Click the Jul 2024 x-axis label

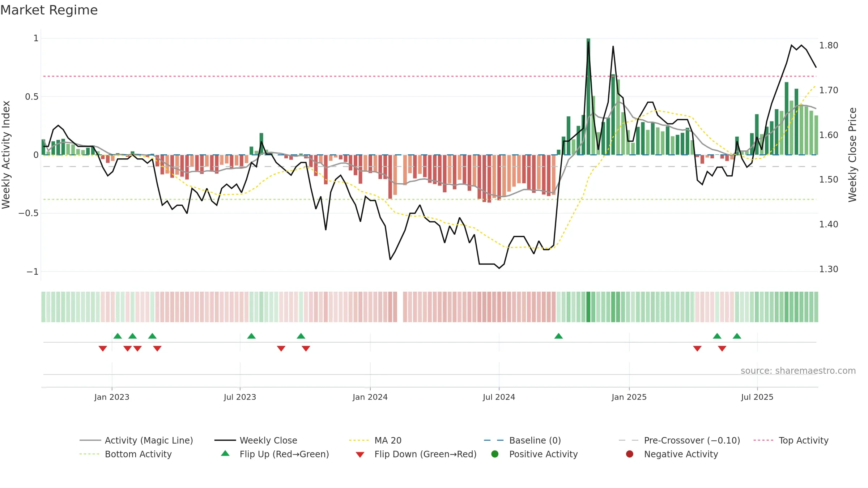pyautogui.click(x=499, y=397)
